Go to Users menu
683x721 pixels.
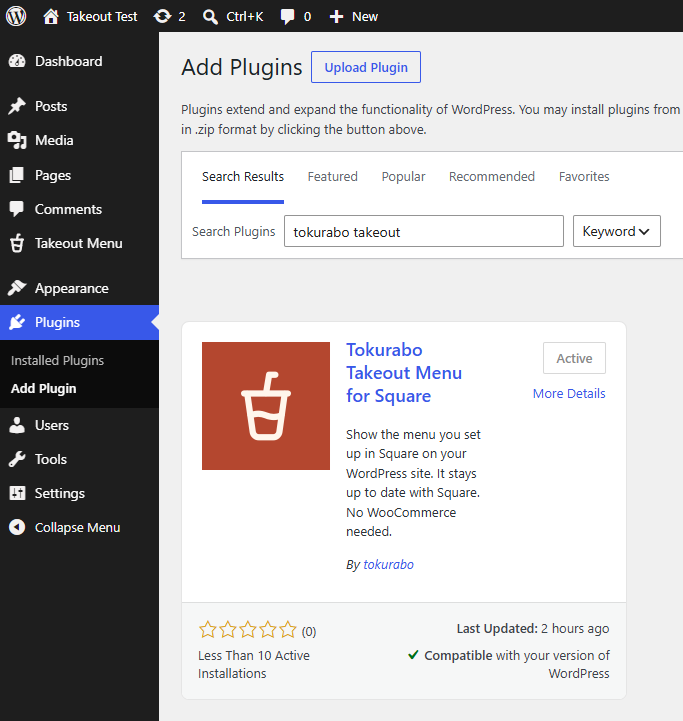52,425
